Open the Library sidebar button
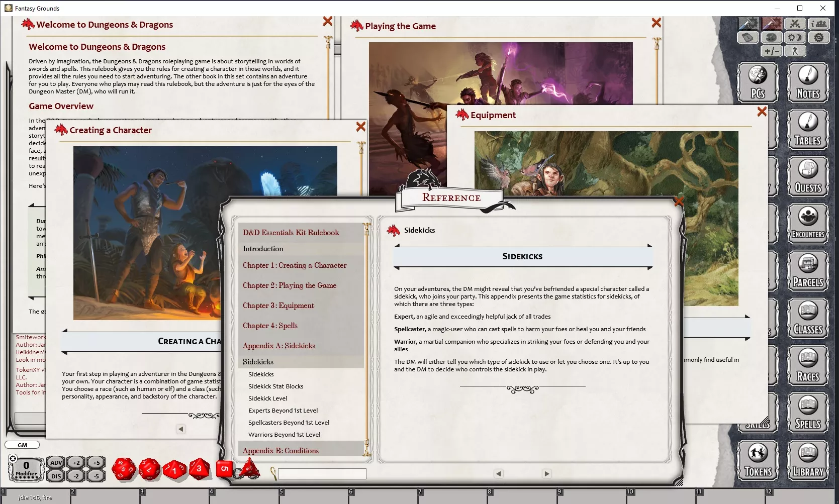The image size is (839, 504). point(808,460)
